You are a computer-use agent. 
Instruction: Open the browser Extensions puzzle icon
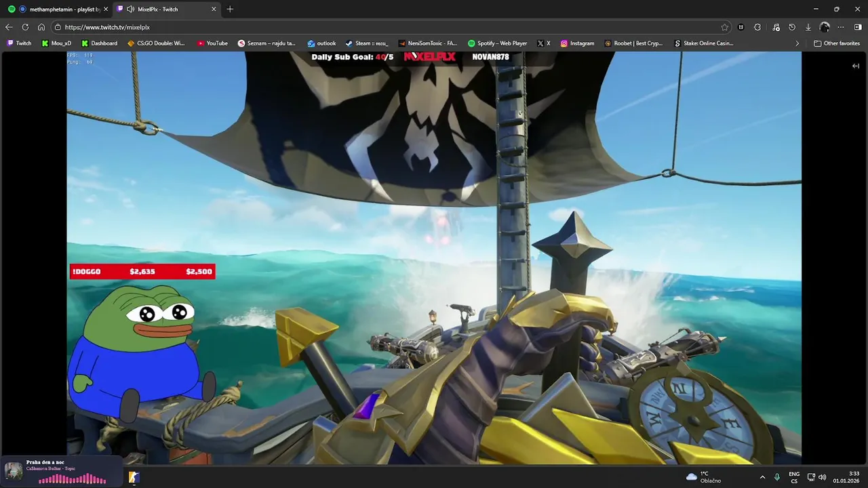[757, 27]
